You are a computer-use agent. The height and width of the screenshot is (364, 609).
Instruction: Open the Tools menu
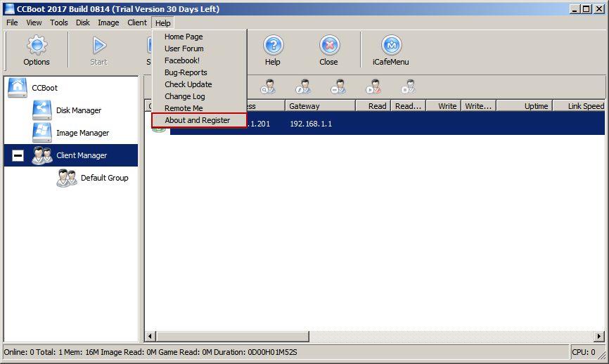click(x=59, y=22)
